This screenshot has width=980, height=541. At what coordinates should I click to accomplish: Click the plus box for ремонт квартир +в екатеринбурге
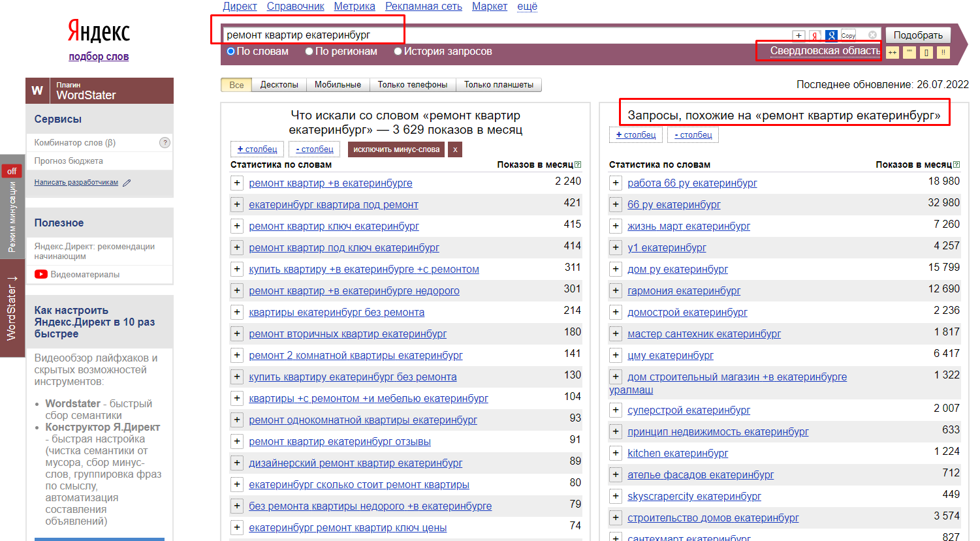[236, 183]
